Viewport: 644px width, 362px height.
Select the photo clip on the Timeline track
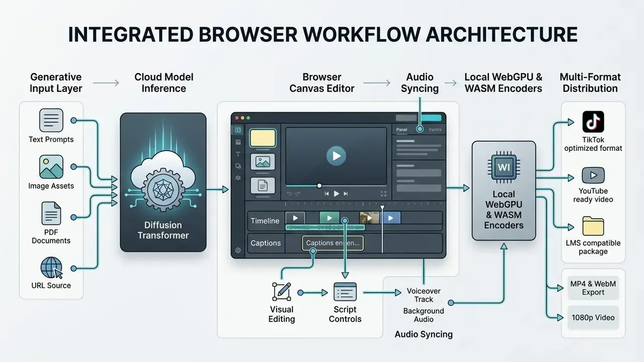pos(369,217)
